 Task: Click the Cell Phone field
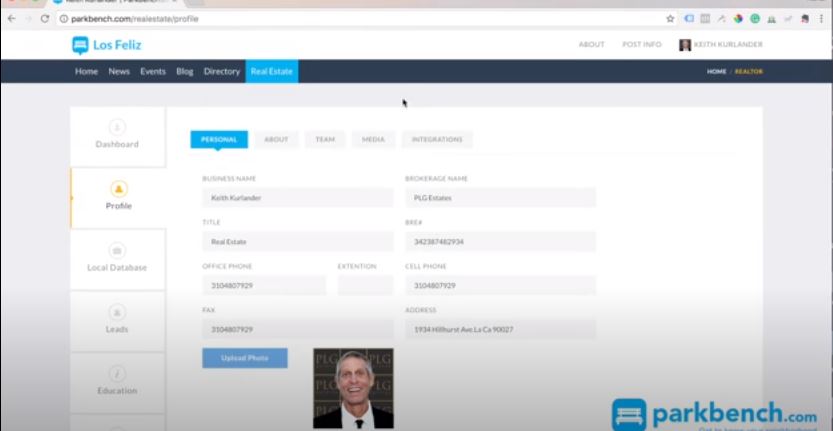pos(500,285)
